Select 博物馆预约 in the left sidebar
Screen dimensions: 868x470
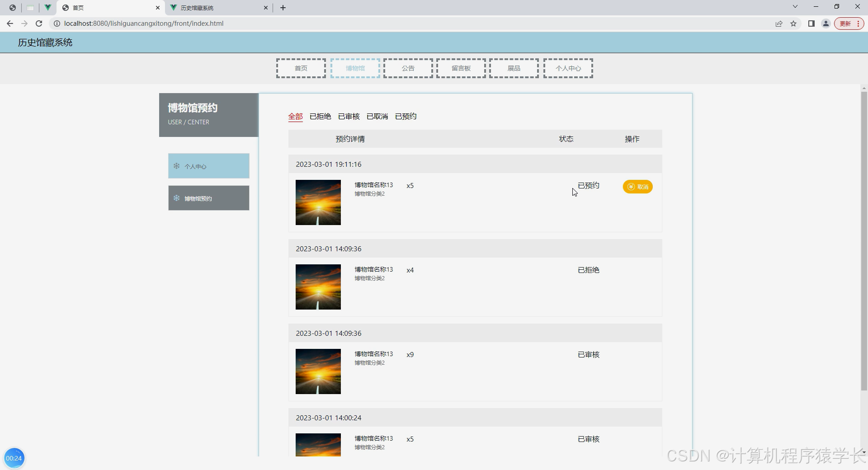tap(209, 198)
